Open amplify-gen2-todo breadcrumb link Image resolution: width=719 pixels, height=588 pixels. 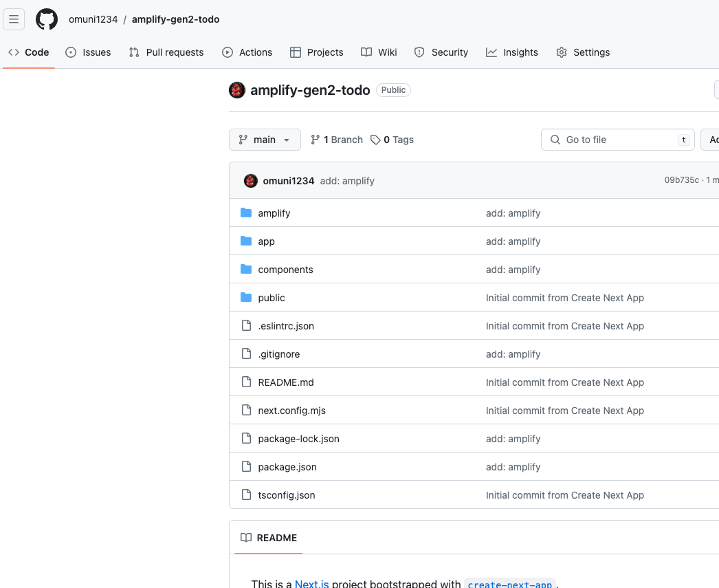point(175,19)
